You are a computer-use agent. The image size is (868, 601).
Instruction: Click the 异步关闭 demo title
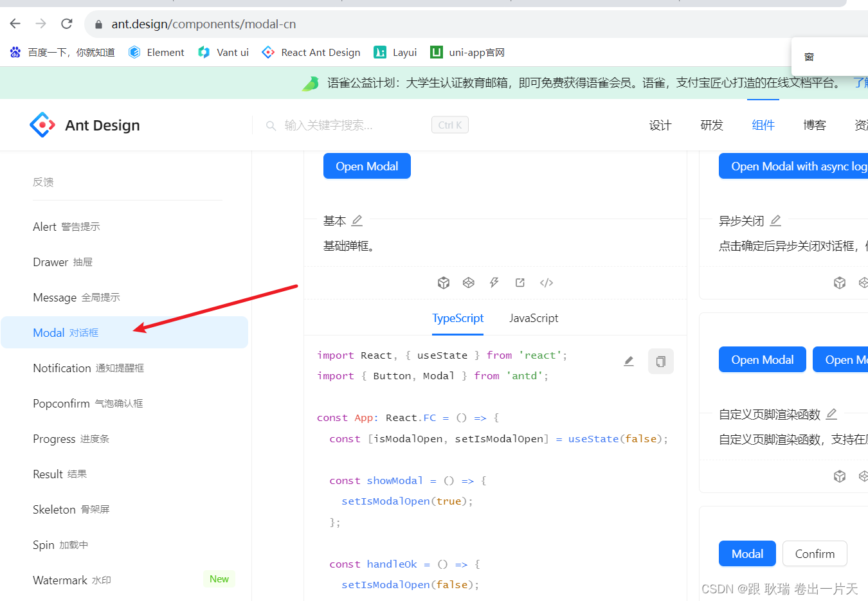741,220
